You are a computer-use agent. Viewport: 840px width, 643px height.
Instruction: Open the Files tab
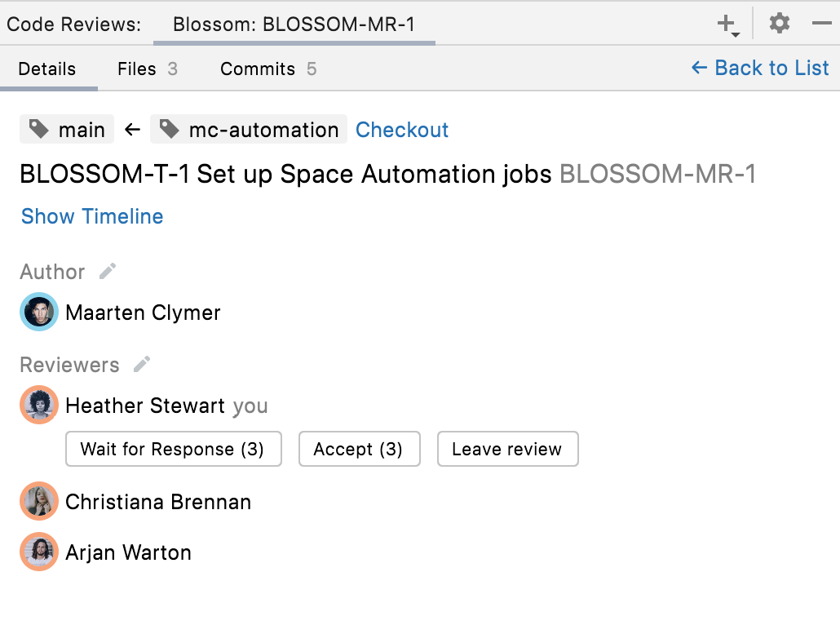pyautogui.click(x=147, y=69)
